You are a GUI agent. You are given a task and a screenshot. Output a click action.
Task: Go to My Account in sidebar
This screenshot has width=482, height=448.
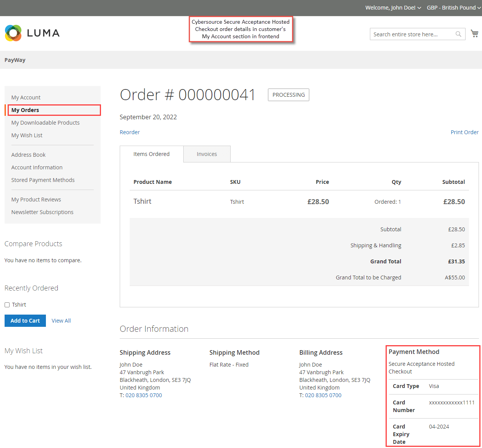pyautogui.click(x=26, y=97)
